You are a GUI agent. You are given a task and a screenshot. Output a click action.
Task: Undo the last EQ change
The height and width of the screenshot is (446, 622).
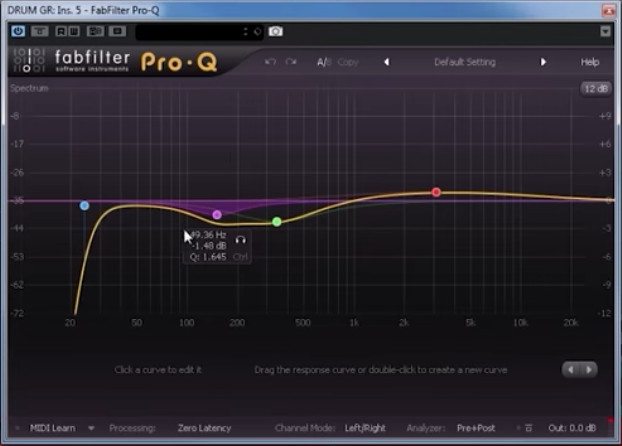(x=270, y=62)
